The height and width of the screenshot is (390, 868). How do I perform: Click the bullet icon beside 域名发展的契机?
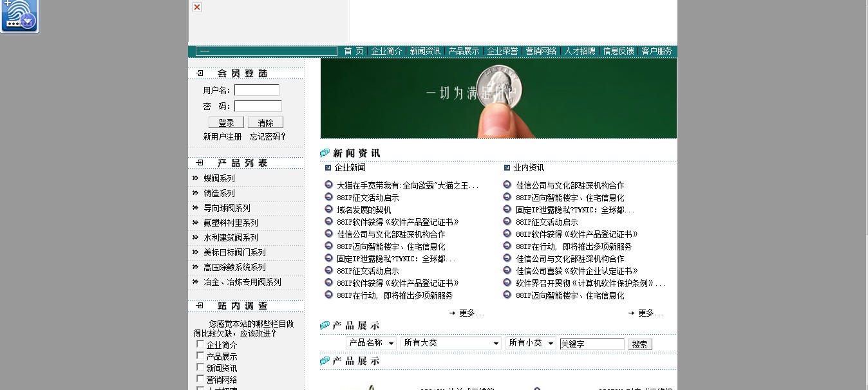[x=329, y=209]
